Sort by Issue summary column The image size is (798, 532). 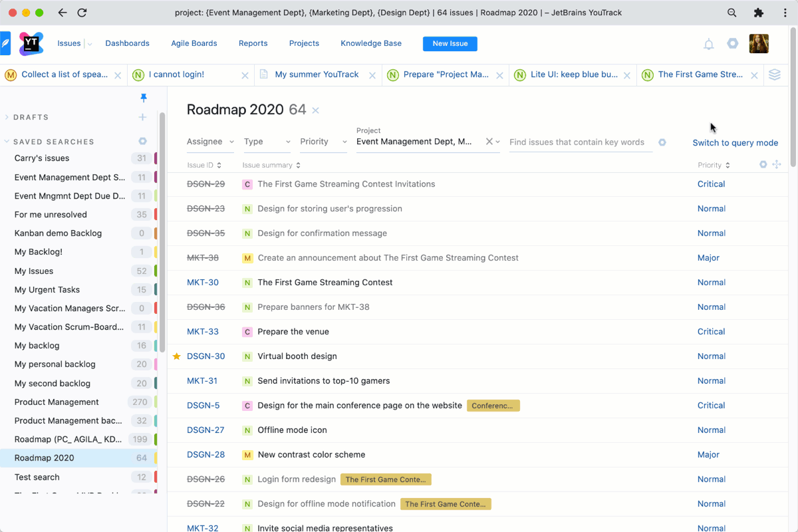(271, 165)
